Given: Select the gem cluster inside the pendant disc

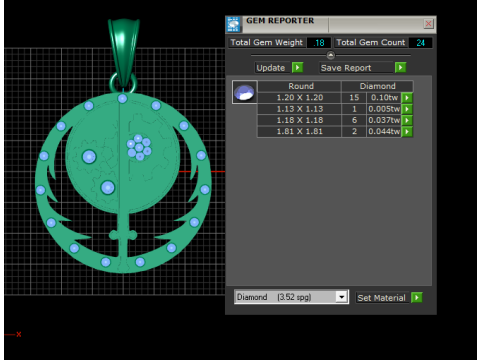Looking at the screenshot, I should pos(139,147).
